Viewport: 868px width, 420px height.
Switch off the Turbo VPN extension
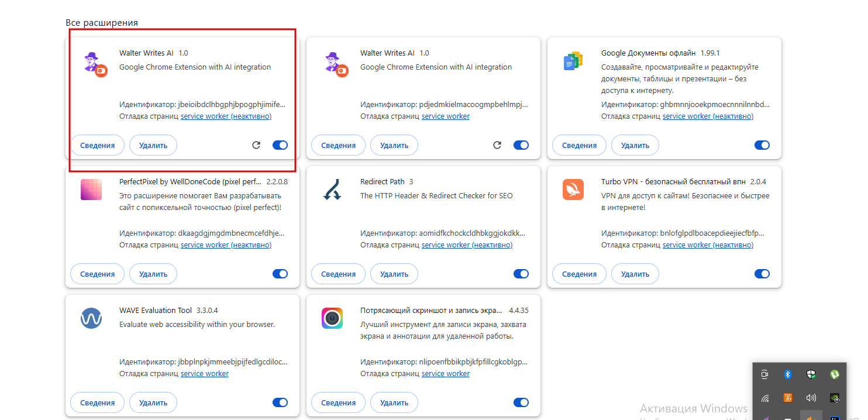click(762, 274)
